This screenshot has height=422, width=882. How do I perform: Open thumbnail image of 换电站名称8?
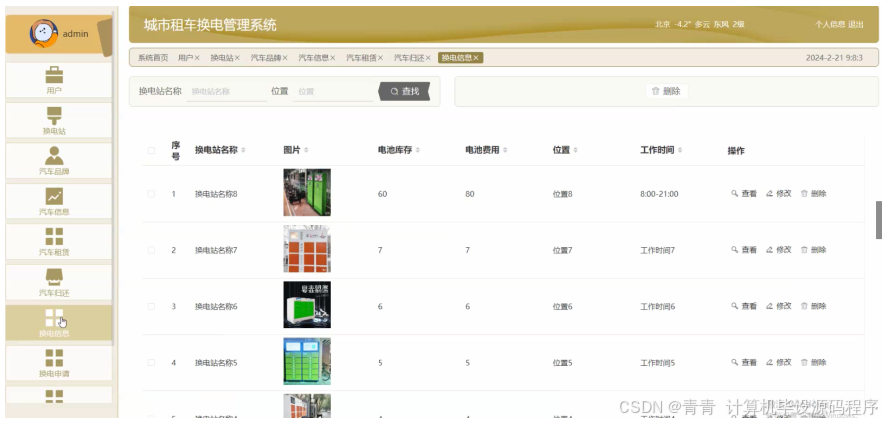[x=307, y=192]
